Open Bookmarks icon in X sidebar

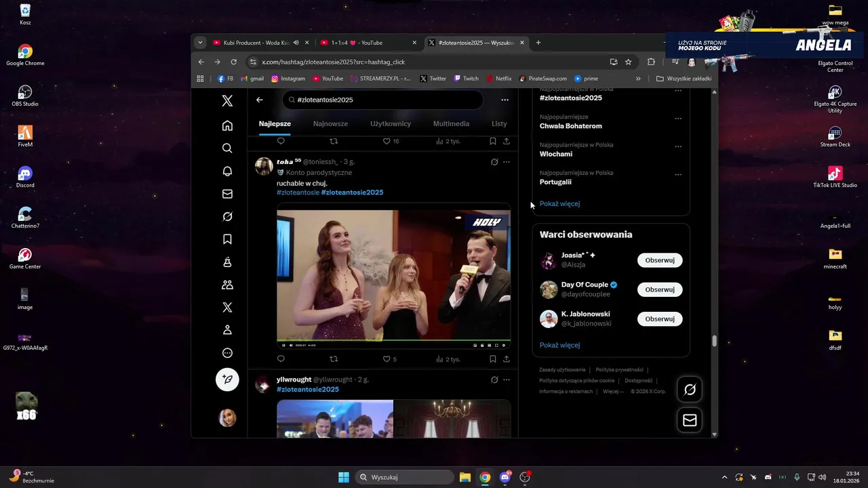tap(227, 239)
